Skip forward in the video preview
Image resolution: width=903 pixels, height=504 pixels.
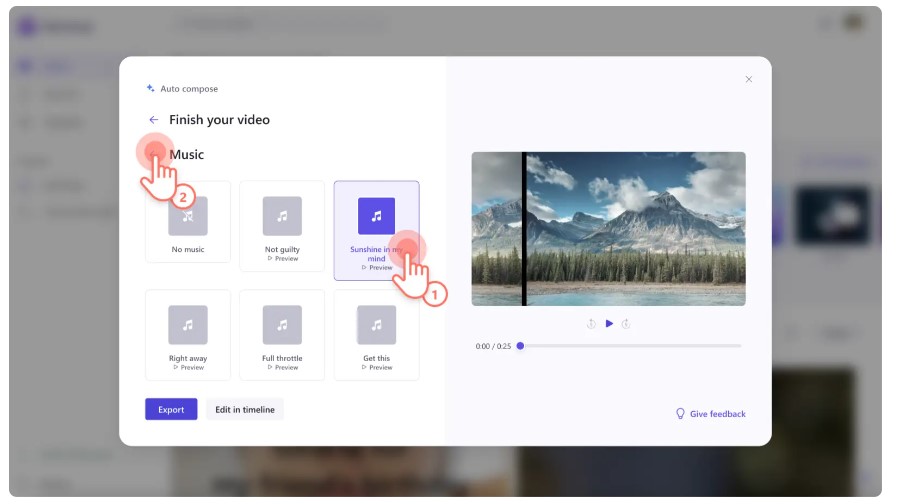(x=626, y=324)
